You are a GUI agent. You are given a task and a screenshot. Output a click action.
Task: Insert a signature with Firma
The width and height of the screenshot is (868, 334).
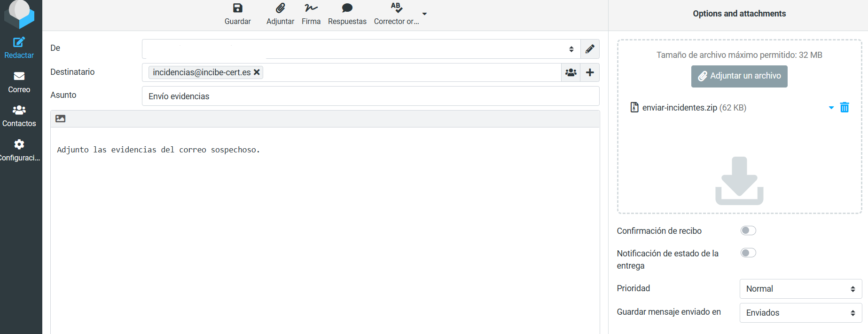pos(311,14)
